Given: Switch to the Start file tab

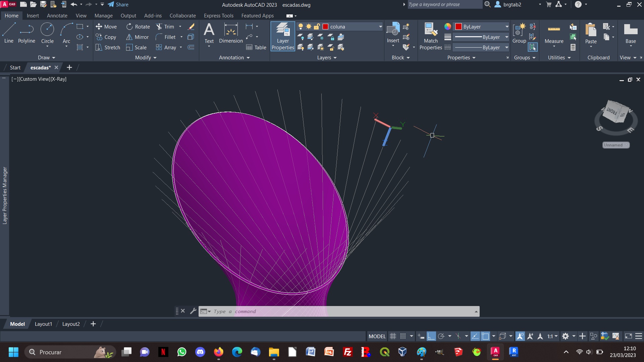Looking at the screenshot, I should 15,67.
